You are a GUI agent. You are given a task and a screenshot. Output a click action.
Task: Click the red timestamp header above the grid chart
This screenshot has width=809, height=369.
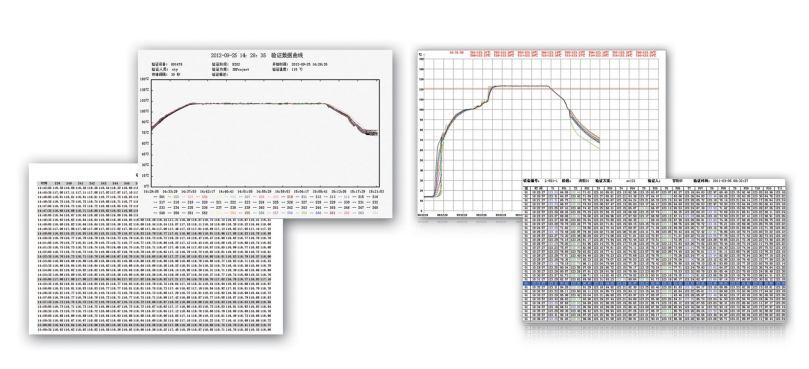456,52
